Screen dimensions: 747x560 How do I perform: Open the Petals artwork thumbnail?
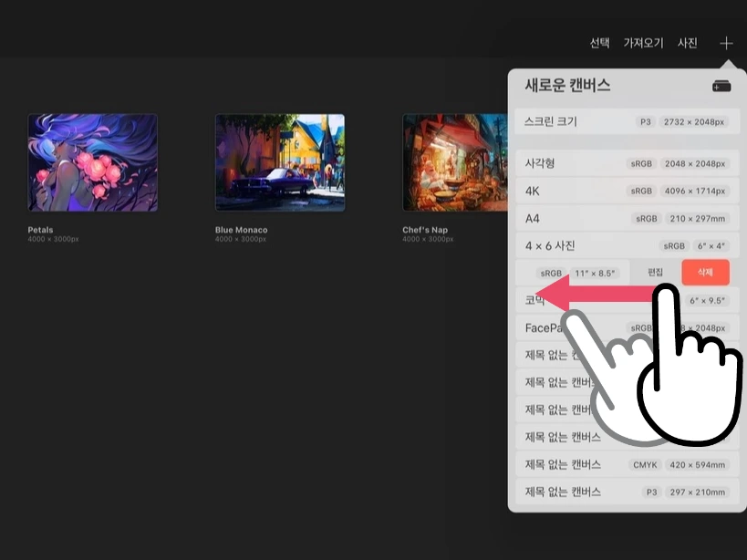[93, 162]
